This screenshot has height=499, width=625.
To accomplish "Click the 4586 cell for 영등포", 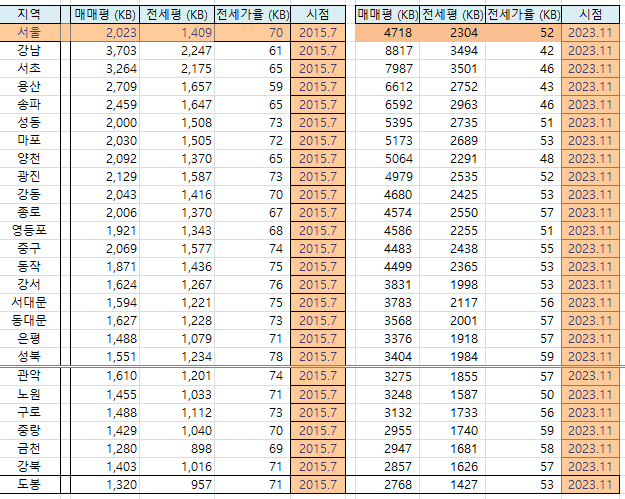I will tap(387, 230).
